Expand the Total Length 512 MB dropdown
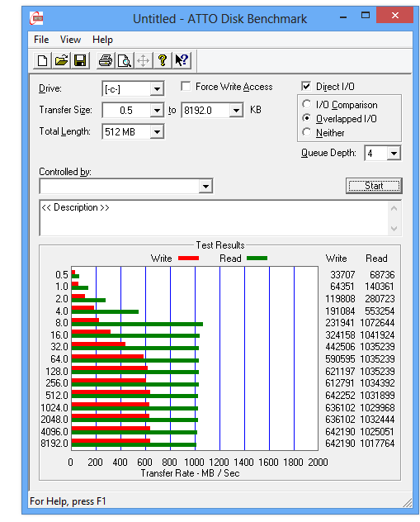Viewport: 420px width, 522px height. (x=157, y=132)
